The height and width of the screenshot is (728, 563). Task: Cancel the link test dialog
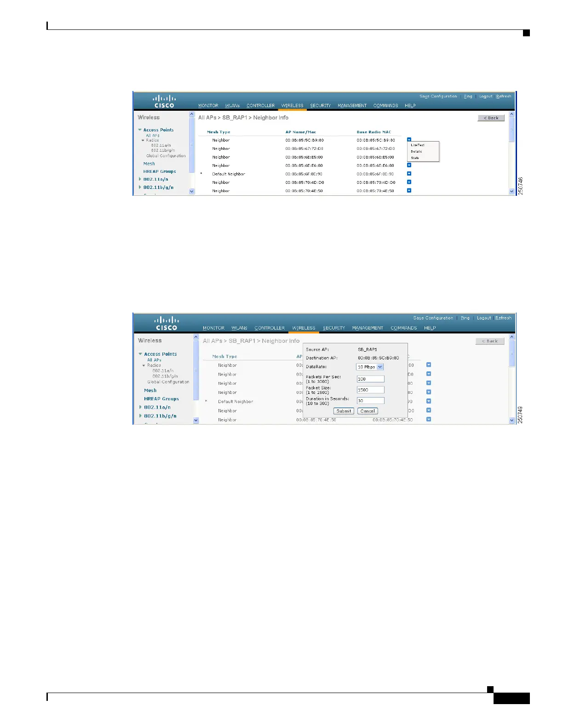(x=368, y=411)
